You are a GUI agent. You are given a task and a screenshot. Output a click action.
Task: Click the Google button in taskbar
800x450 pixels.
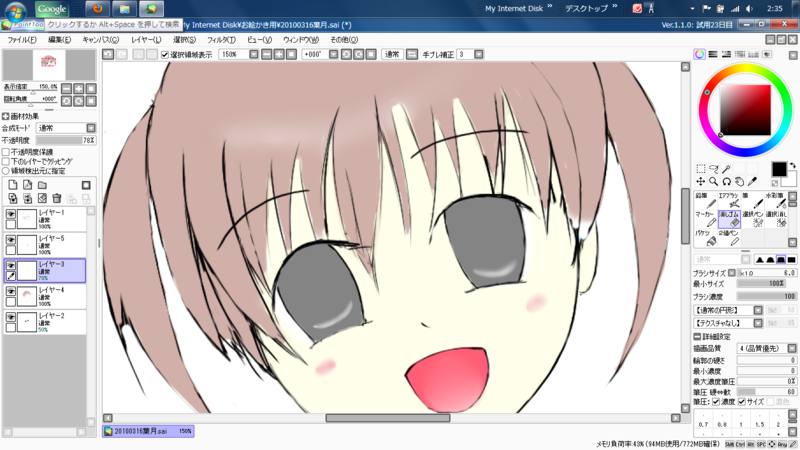click(52, 9)
